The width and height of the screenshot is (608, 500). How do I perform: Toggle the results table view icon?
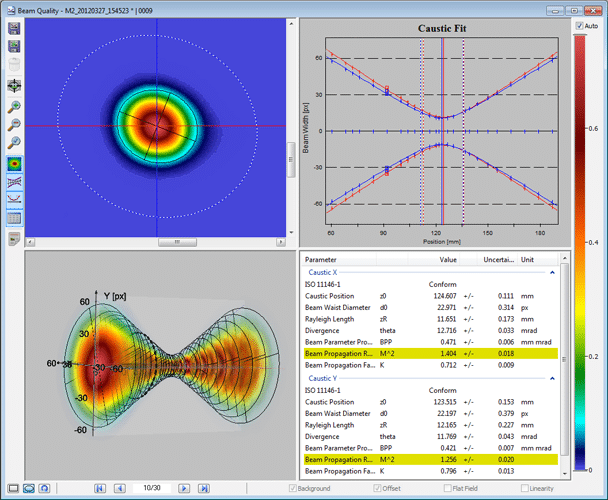(x=14, y=218)
